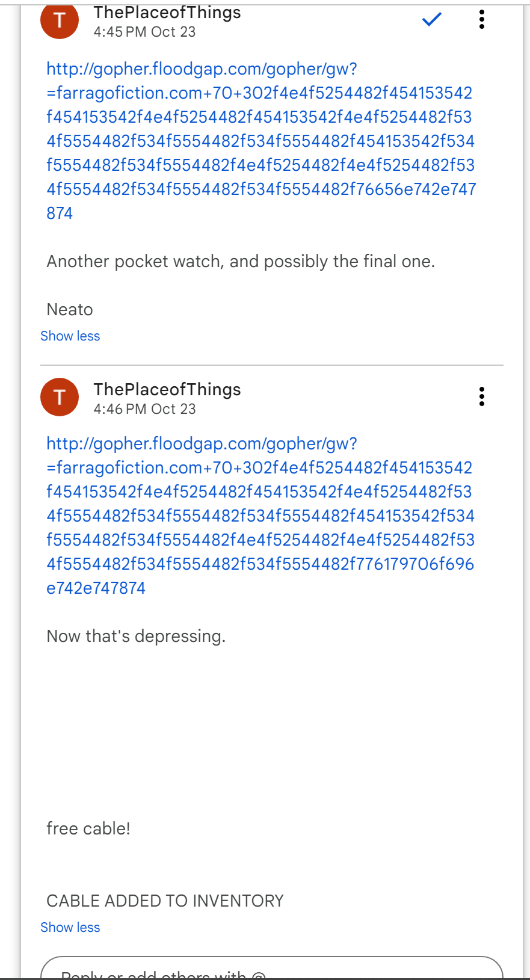Viewport: 530px width, 980px height.
Task: Click Show less under CABLE ADDED TO INVENTORY
Action: [70, 928]
